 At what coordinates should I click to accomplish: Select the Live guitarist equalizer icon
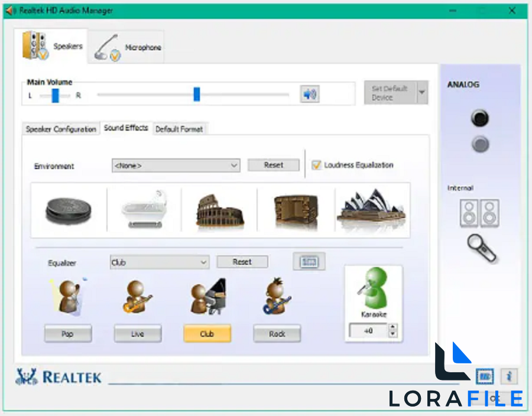pyautogui.click(x=137, y=295)
